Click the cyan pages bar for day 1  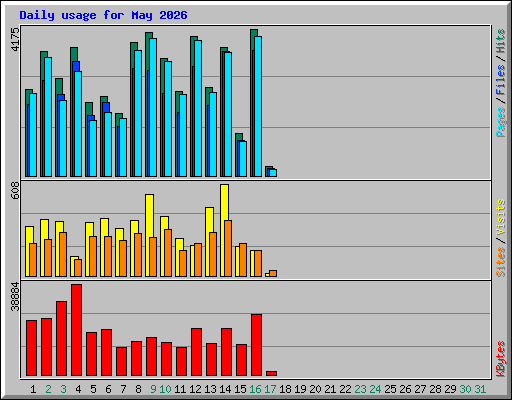(x=33, y=135)
